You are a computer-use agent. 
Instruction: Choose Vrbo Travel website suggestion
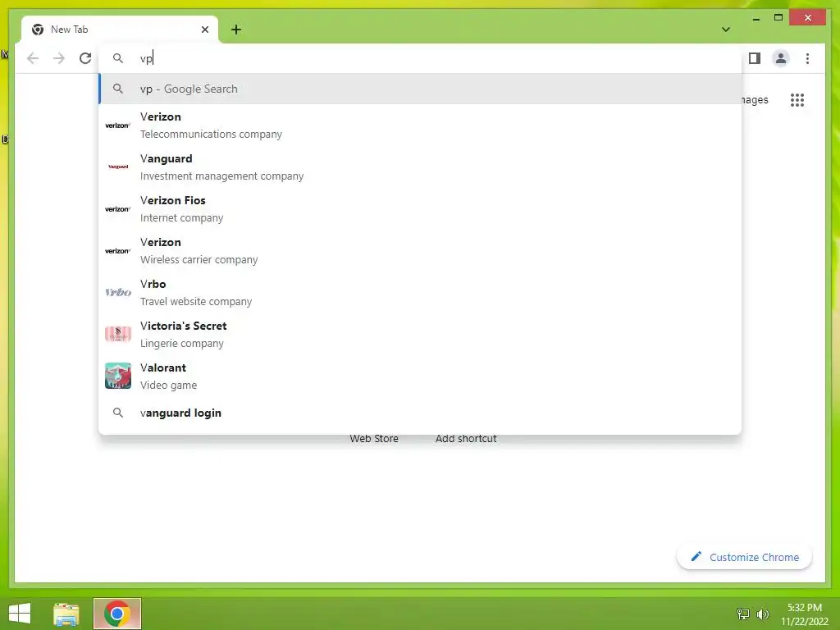point(421,293)
